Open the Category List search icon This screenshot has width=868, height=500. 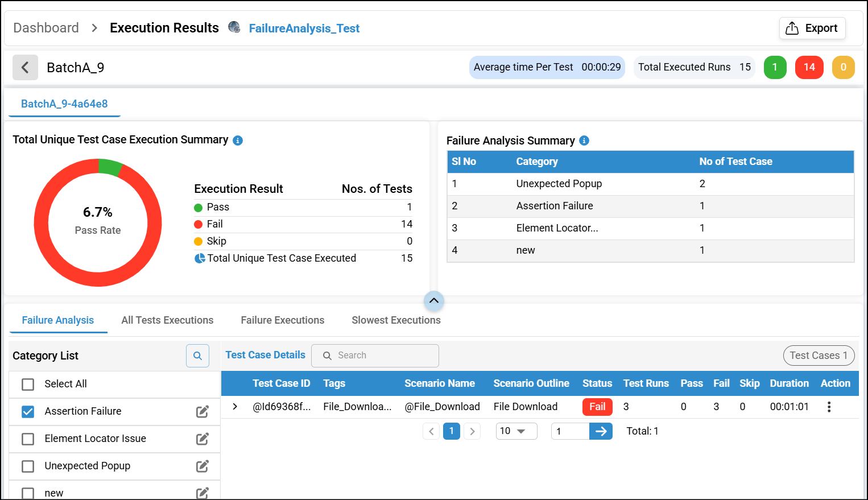[x=197, y=356]
